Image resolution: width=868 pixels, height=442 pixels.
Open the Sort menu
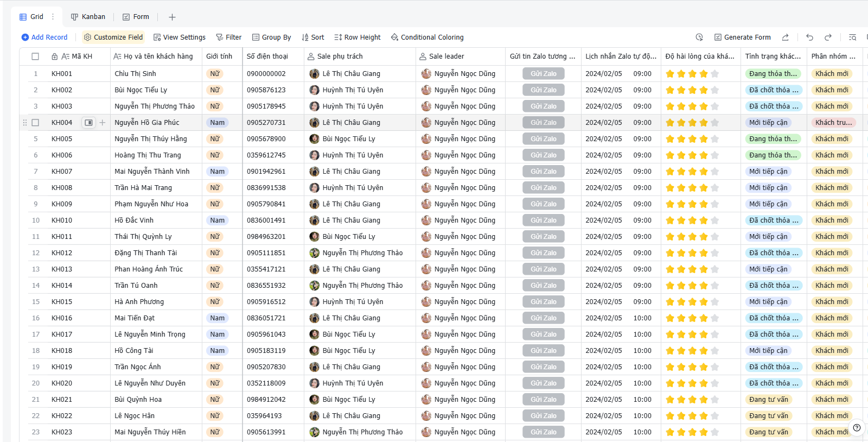point(312,37)
